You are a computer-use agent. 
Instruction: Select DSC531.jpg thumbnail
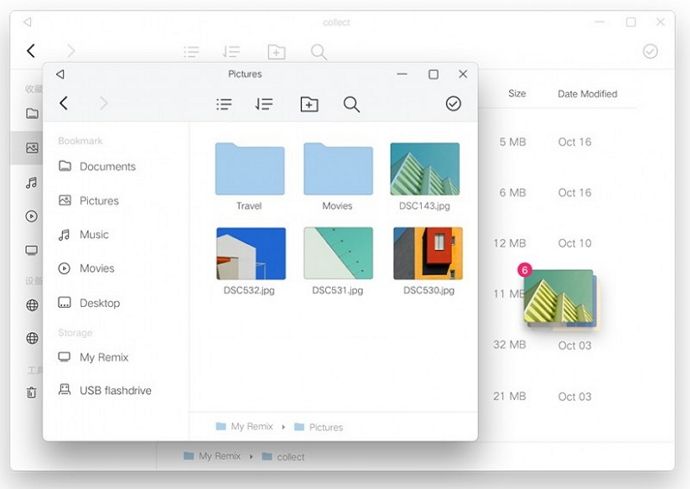point(338,254)
